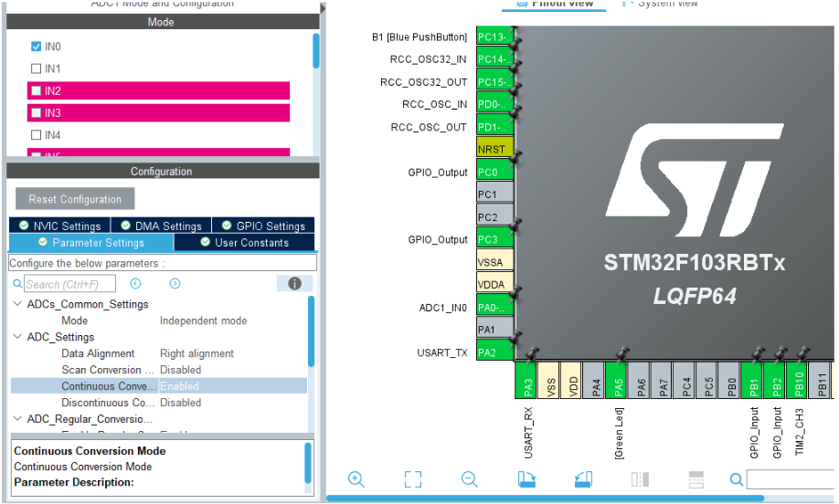This screenshot has height=504, width=839.
Task: Go to the previous search result
Action: point(135,283)
